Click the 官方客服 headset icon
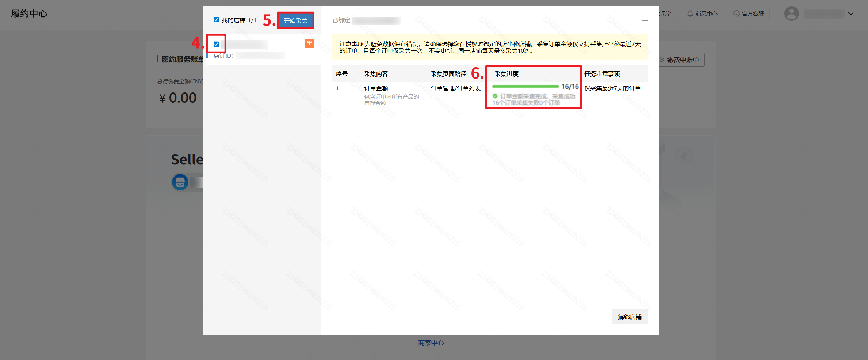This screenshot has width=868, height=360. click(x=736, y=14)
